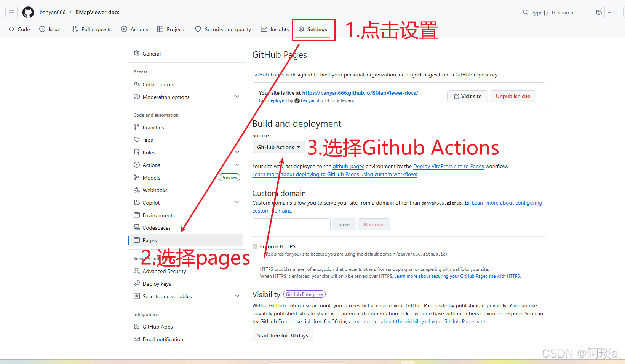Toggle Enforce HTTPS checkbox
This screenshot has height=364, width=625.
pyautogui.click(x=255, y=246)
